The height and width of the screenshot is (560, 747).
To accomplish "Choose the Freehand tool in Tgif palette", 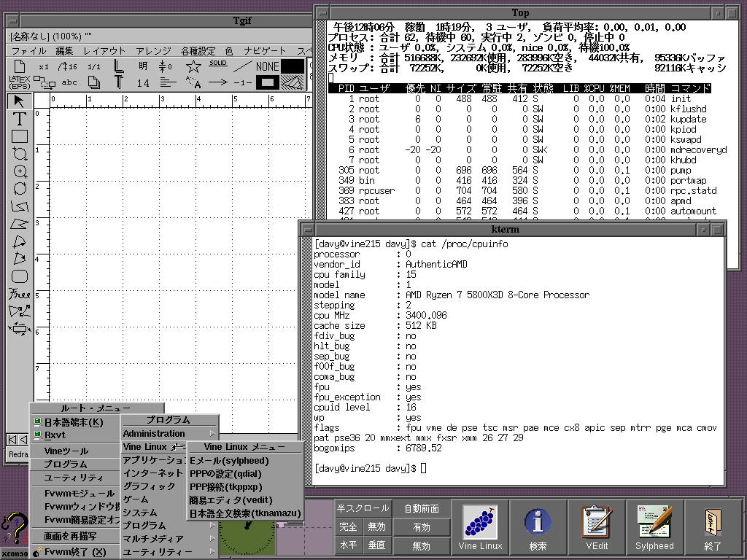I will (x=19, y=294).
